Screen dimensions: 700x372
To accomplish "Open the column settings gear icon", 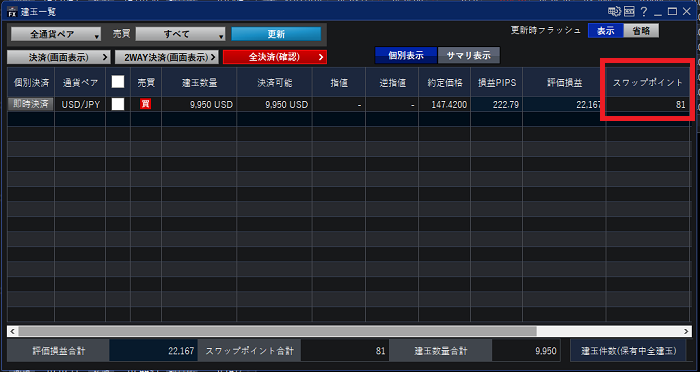I will [614, 12].
